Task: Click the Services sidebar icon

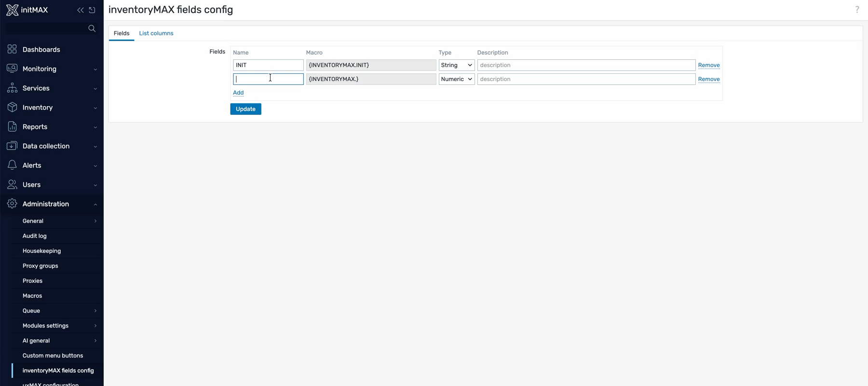Action: [x=12, y=88]
